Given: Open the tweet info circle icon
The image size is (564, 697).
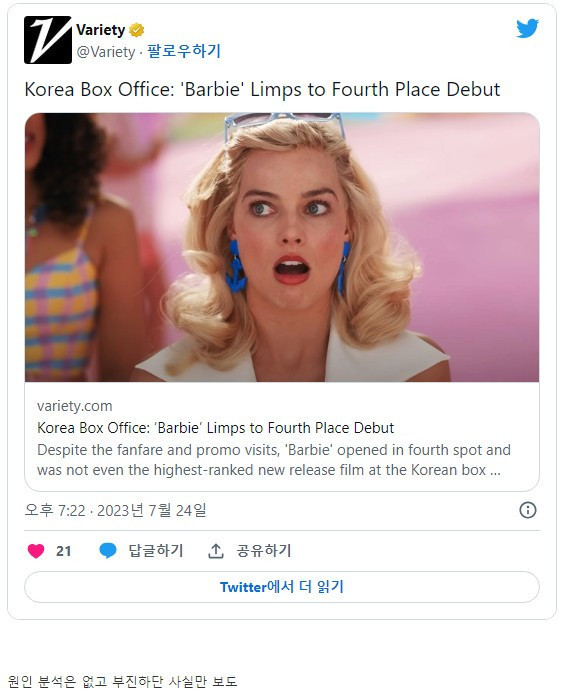Looking at the screenshot, I should point(528,510).
